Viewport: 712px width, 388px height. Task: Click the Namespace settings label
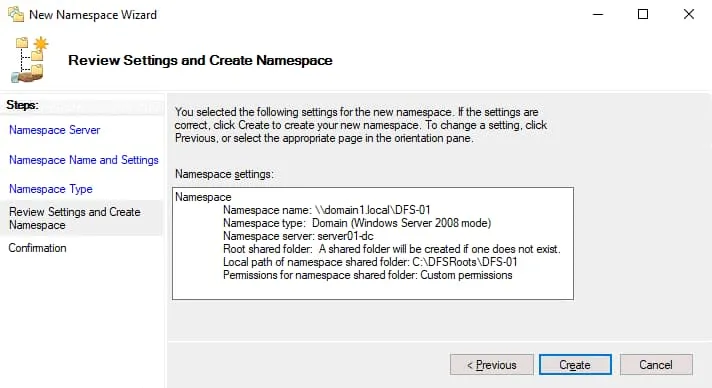tap(224, 174)
